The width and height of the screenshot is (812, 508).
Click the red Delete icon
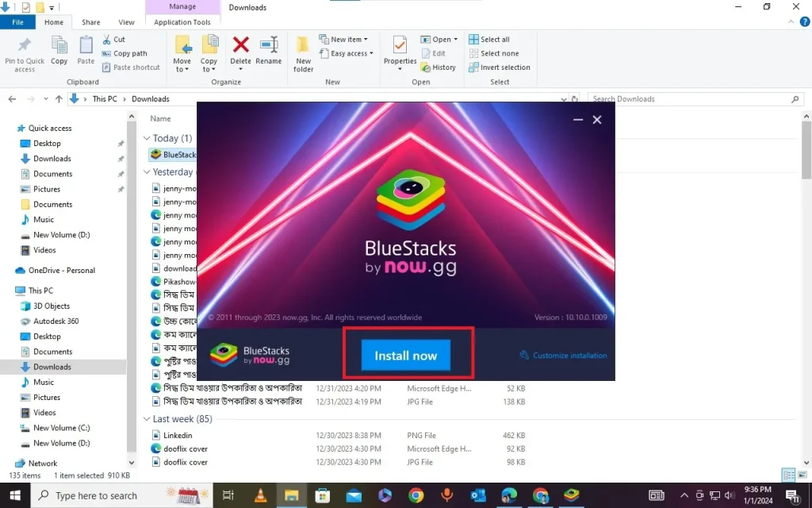click(240, 44)
